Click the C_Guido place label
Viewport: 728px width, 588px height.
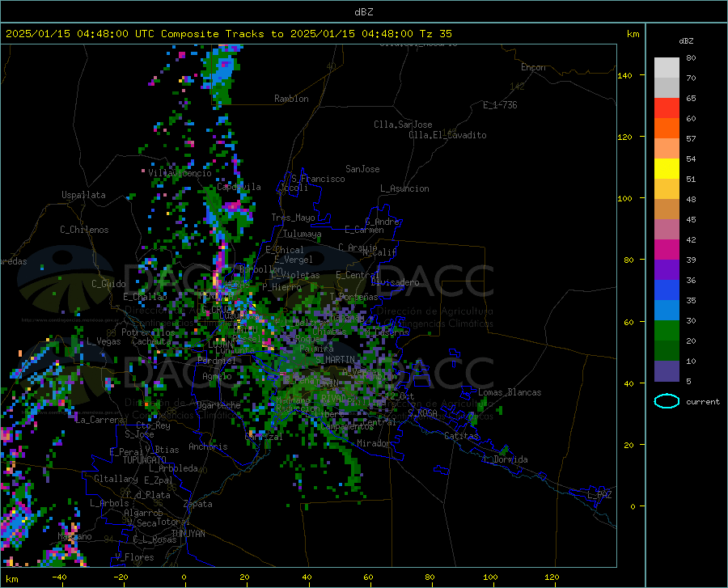(108, 284)
